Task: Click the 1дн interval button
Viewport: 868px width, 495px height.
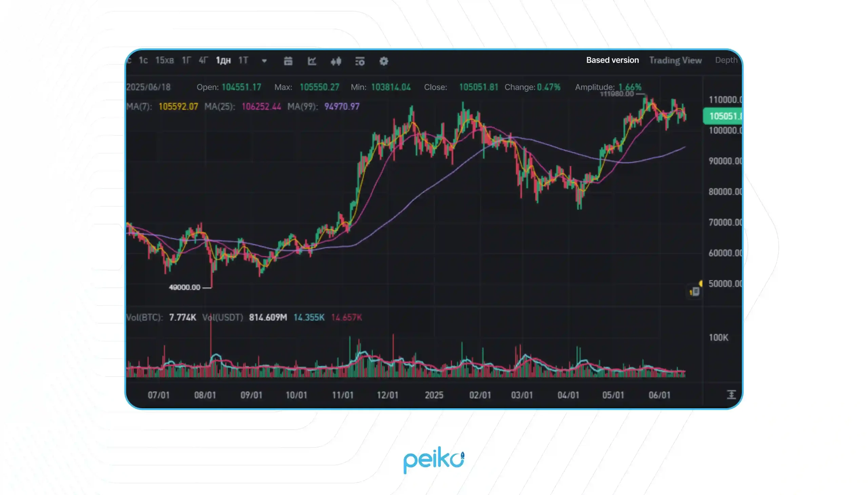Action: pos(223,60)
